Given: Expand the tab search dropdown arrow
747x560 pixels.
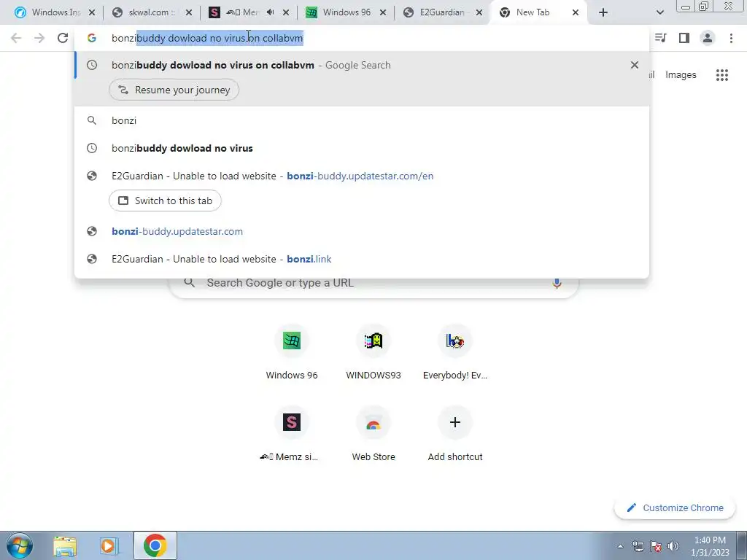Looking at the screenshot, I should point(659,12).
